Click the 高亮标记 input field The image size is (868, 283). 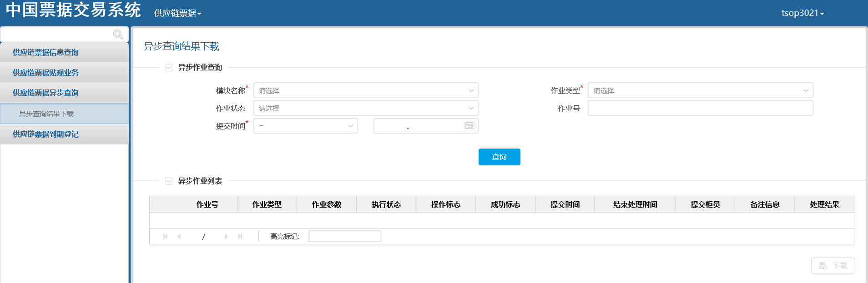345,236
